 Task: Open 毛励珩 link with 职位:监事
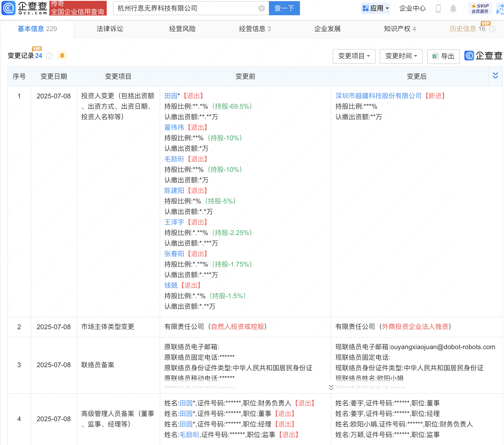click(189, 435)
